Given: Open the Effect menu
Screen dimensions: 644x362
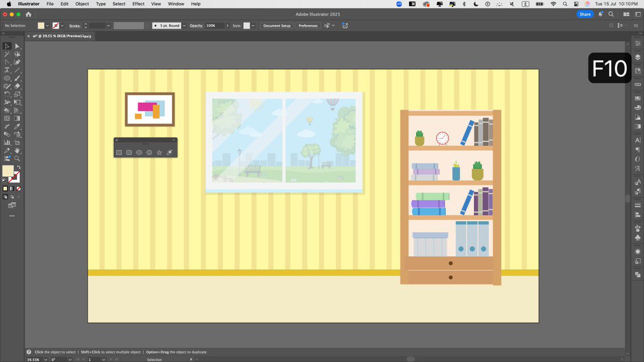Looking at the screenshot, I should [x=138, y=4].
